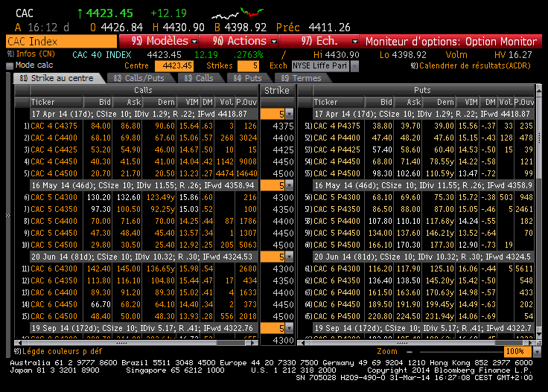The image size is (548, 392).
Task: Open 91) Infos (CN) link
Action: (31, 54)
